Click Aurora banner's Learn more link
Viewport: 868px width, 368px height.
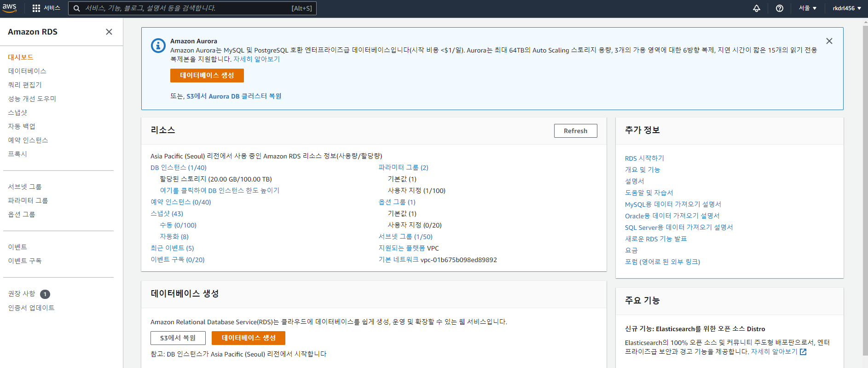[256, 59]
